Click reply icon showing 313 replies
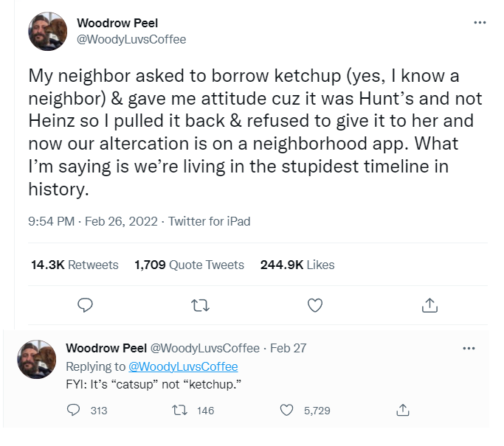 point(73,410)
